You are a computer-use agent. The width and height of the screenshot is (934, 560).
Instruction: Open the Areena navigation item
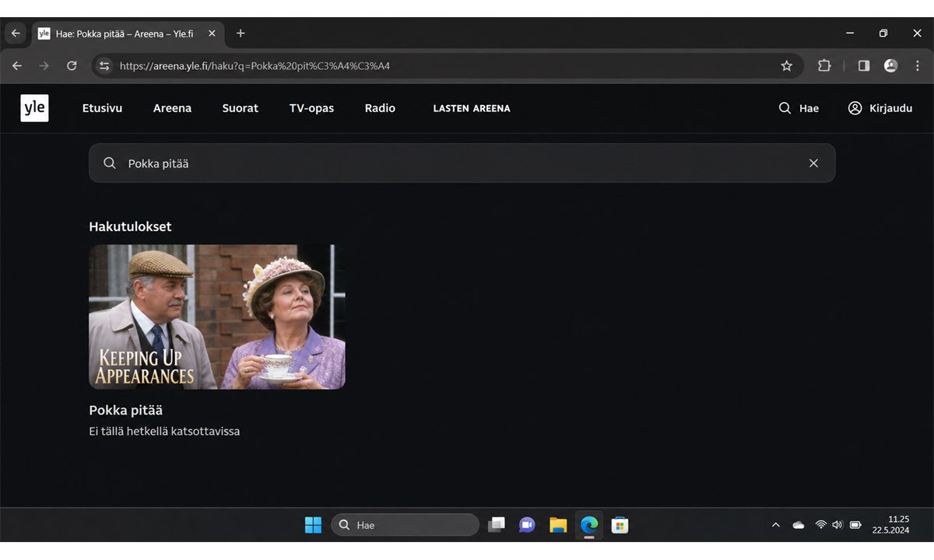pos(172,108)
